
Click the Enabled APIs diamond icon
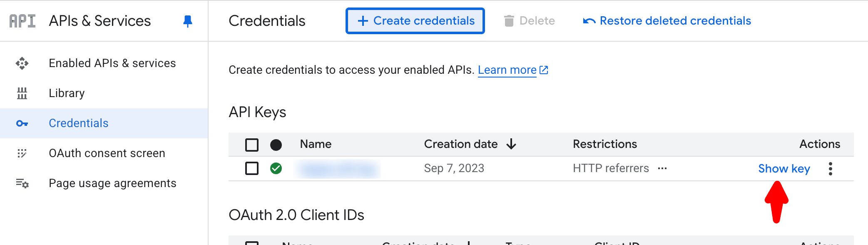coord(22,63)
